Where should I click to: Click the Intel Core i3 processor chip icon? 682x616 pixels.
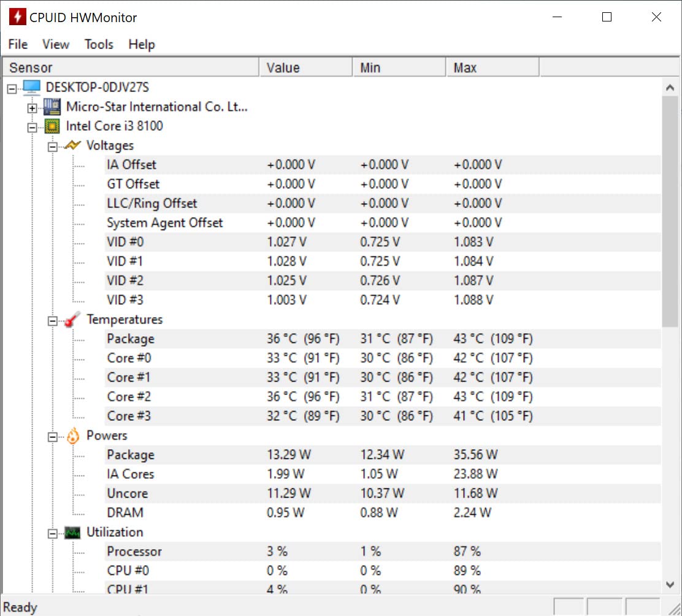(x=52, y=126)
